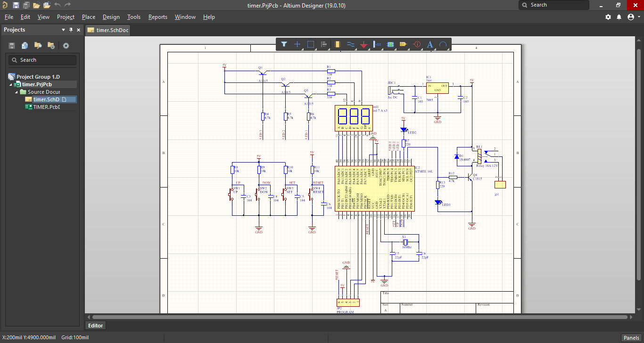The height and width of the screenshot is (343, 644).
Task: Open the Design menu
Action: pos(111,17)
